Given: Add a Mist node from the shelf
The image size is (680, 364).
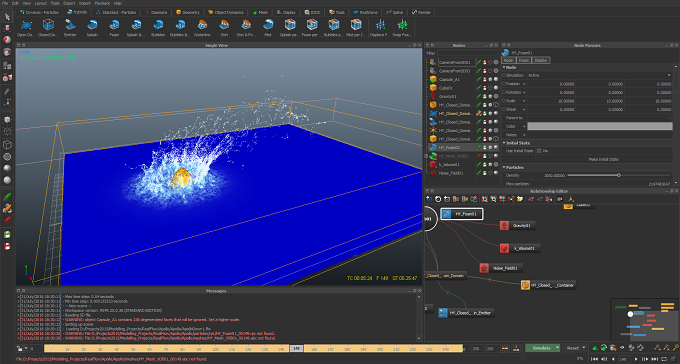Looking at the screenshot, I should [268, 28].
